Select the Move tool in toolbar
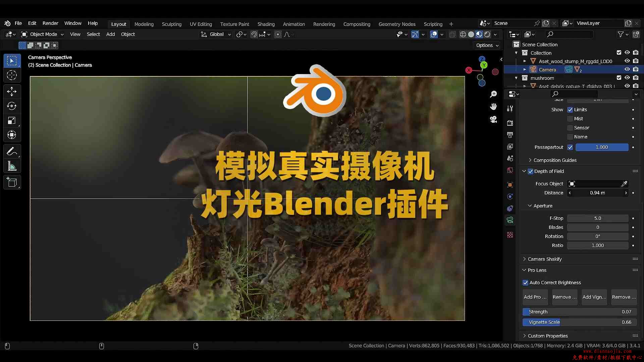The image size is (644, 362). (12, 92)
